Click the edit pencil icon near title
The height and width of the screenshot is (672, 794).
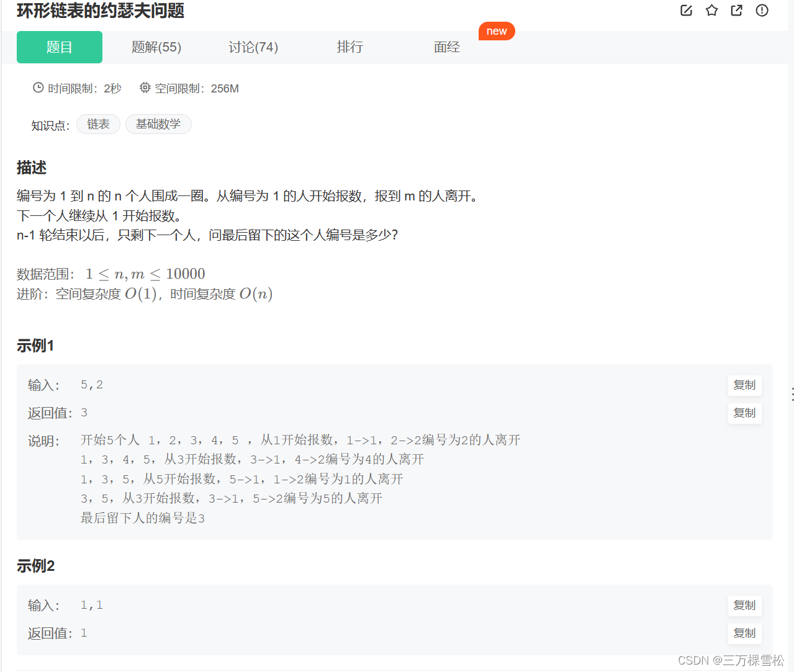pyautogui.click(x=686, y=10)
